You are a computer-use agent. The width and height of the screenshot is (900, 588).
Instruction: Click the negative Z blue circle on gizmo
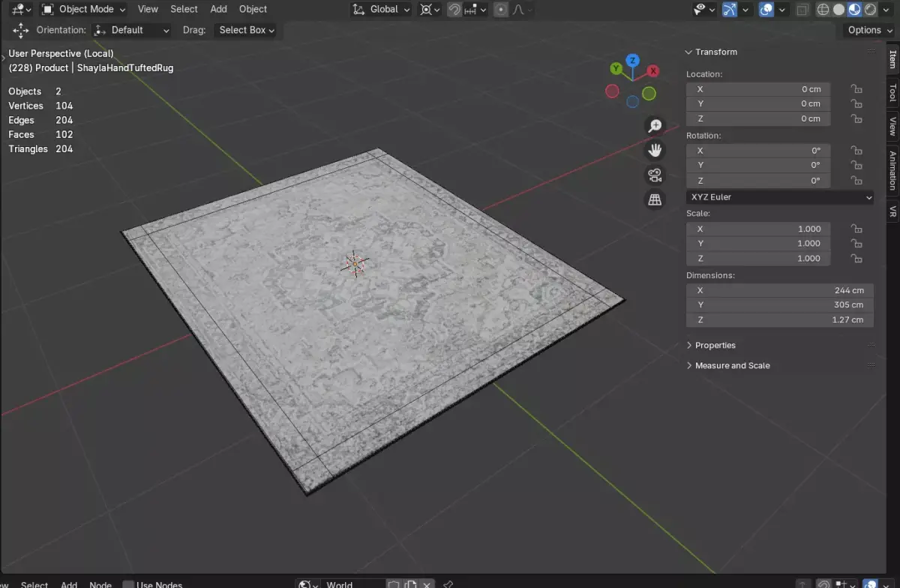coord(632,101)
